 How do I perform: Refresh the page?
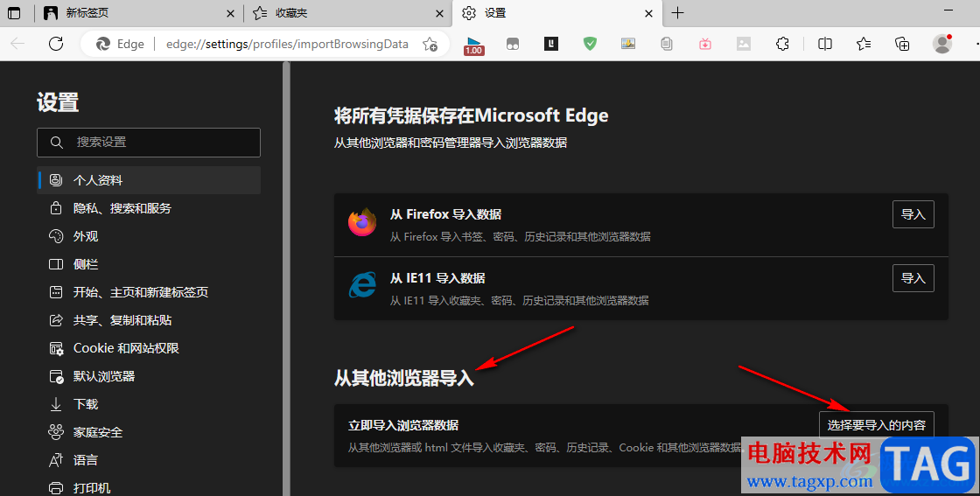click(56, 43)
